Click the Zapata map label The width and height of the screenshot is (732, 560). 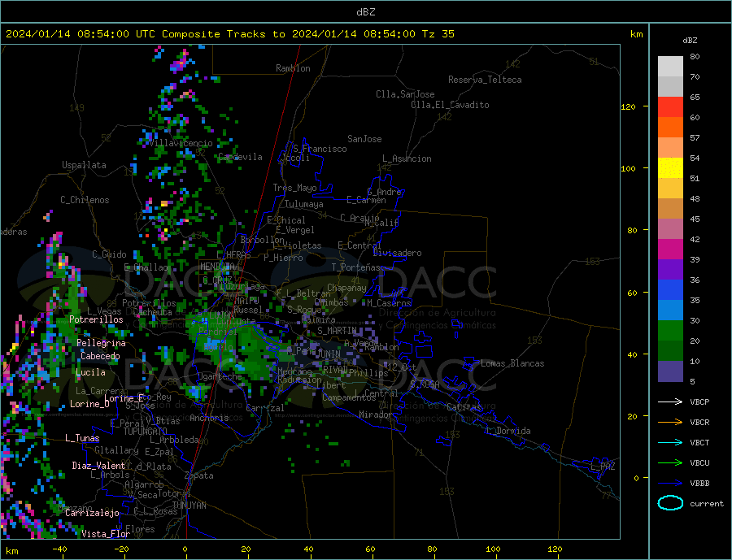[199, 475]
